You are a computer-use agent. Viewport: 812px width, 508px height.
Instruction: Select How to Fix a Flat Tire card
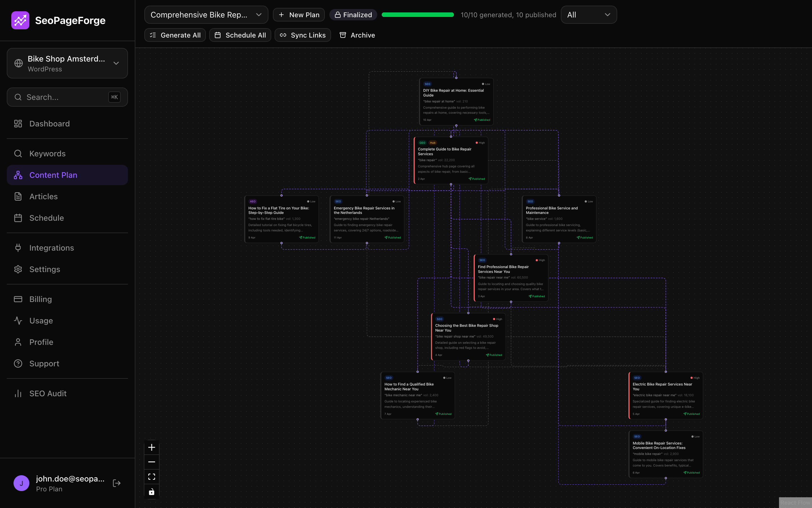[281, 219]
